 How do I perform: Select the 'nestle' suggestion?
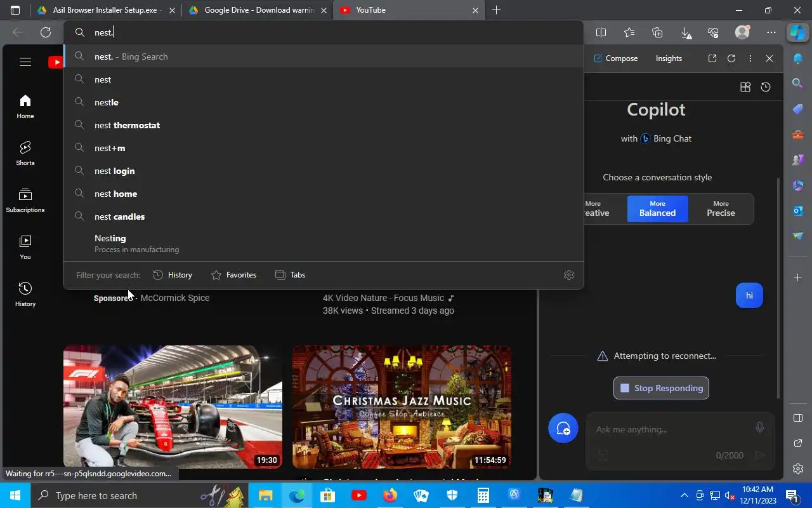click(324, 102)
